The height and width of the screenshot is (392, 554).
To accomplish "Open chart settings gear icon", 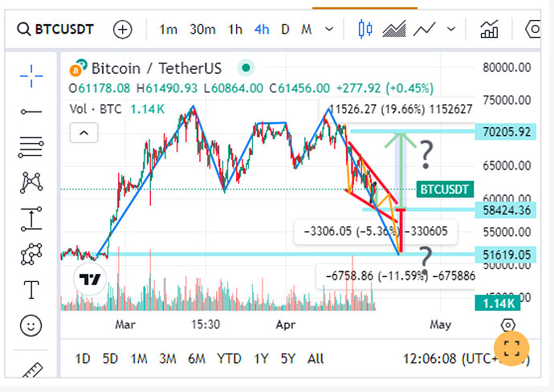I will [507, 325].
